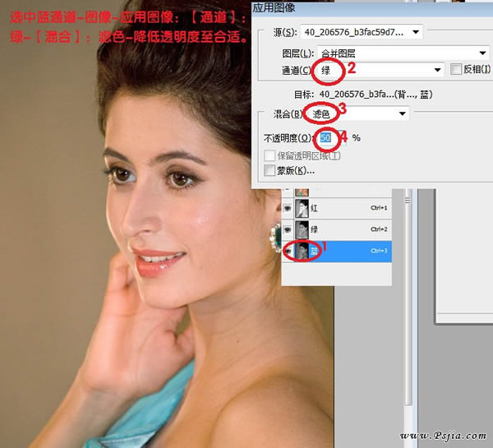Viewport: 493px width, 448px height.
Task: Open the Layer (图层) dropdown showing 合并图层
Action: pyautogui.click(x=403, y=53)
